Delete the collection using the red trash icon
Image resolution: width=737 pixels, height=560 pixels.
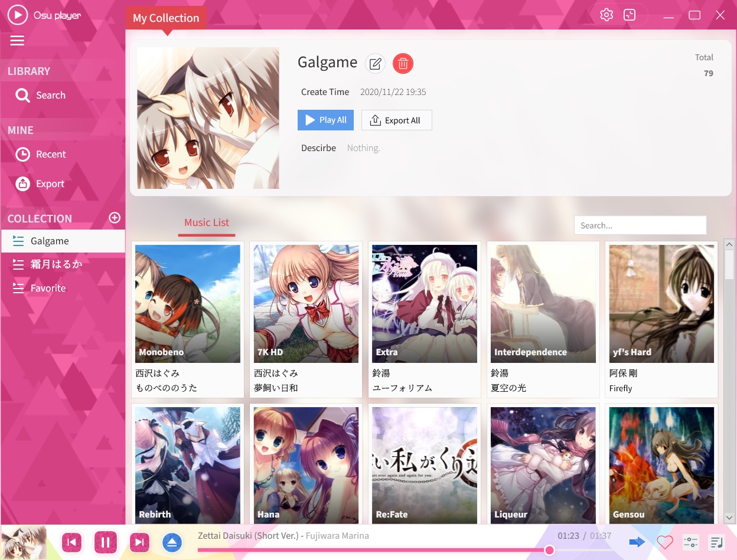point(403,63)
